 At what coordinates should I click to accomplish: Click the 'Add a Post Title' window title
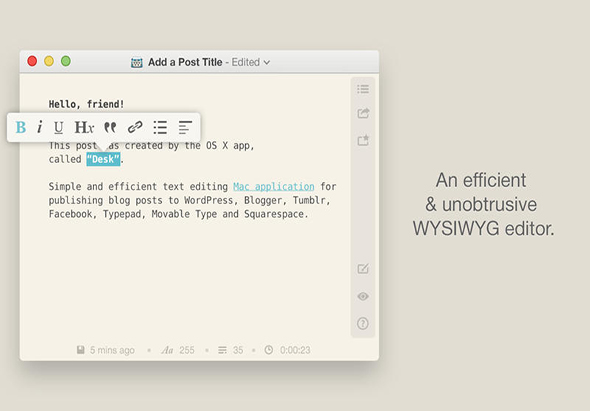tap(185, 62)
